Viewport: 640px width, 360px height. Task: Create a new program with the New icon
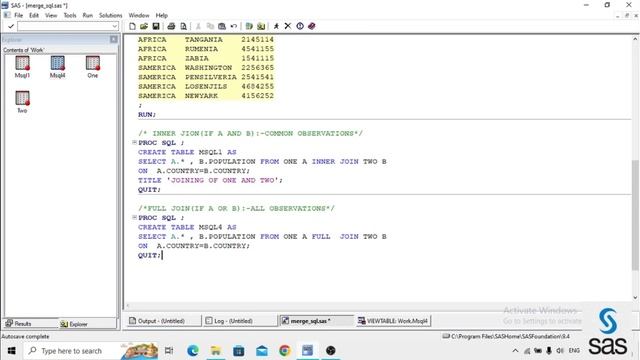(x=132, y=26)
